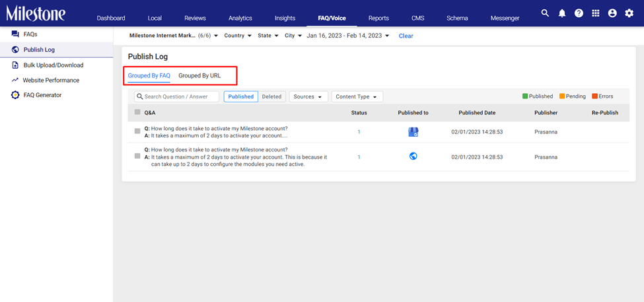Open the City dropdown
Image resolution: width=644 pixels, height=302 pixels.
click(x=293, y=36)
